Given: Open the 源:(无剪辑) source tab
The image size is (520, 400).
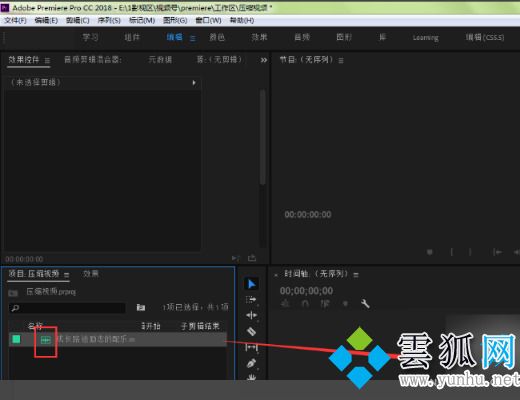Looking at the screenshot, I should pos(219,60).
